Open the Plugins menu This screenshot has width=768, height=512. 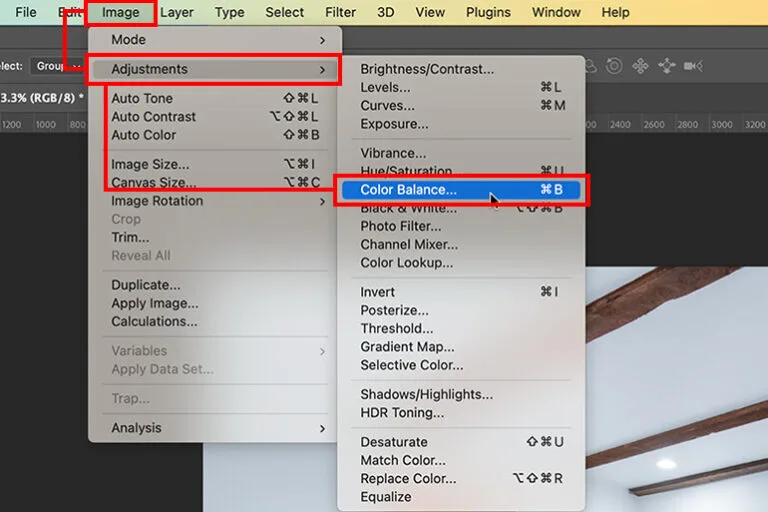click(488, 12)
